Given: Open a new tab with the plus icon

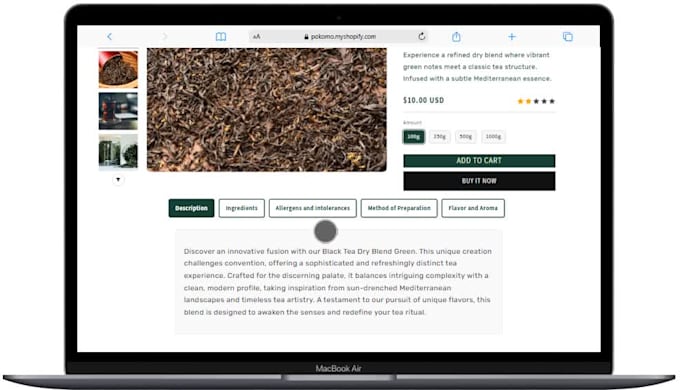Looking at the screenshot, I should (x=512, y=37).
